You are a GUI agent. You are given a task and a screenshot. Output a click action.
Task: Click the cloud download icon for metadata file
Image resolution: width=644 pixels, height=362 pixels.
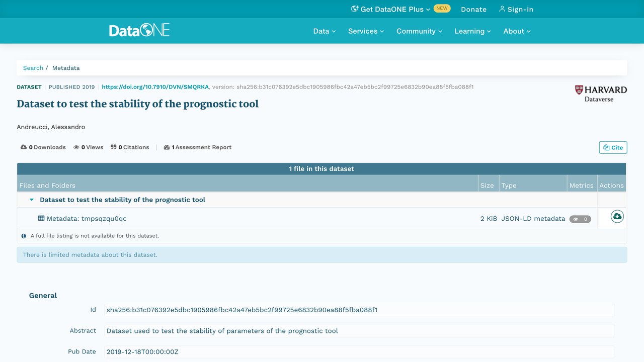[617, 216]
